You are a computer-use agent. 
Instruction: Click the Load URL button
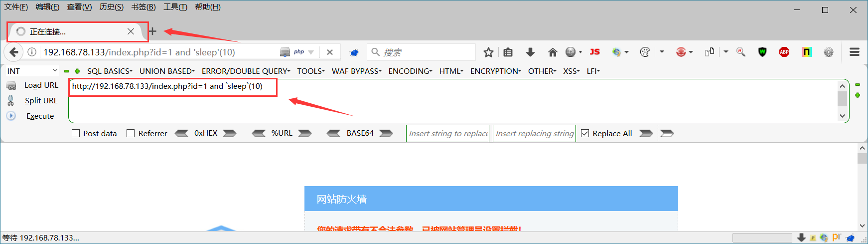(33, 85)
